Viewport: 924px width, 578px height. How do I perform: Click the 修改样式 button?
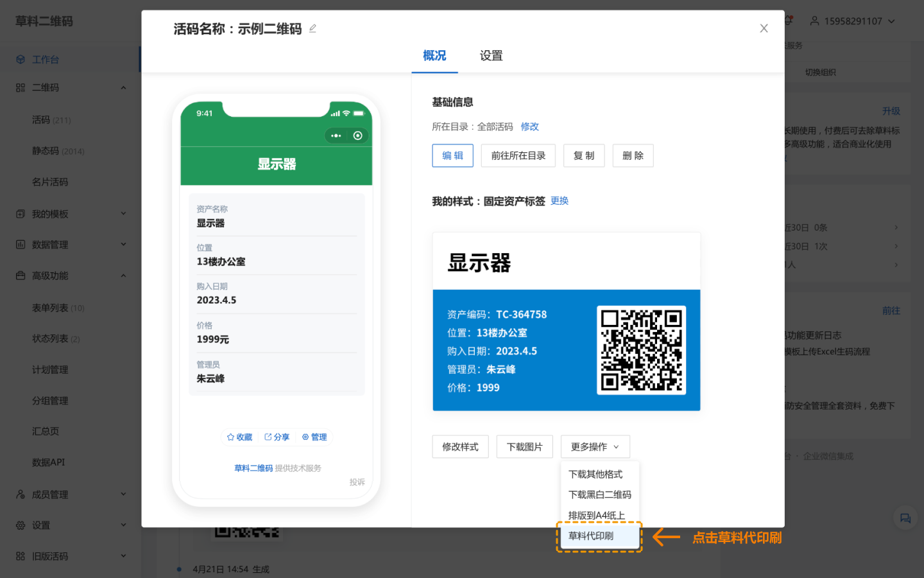[x=461, y=447]
